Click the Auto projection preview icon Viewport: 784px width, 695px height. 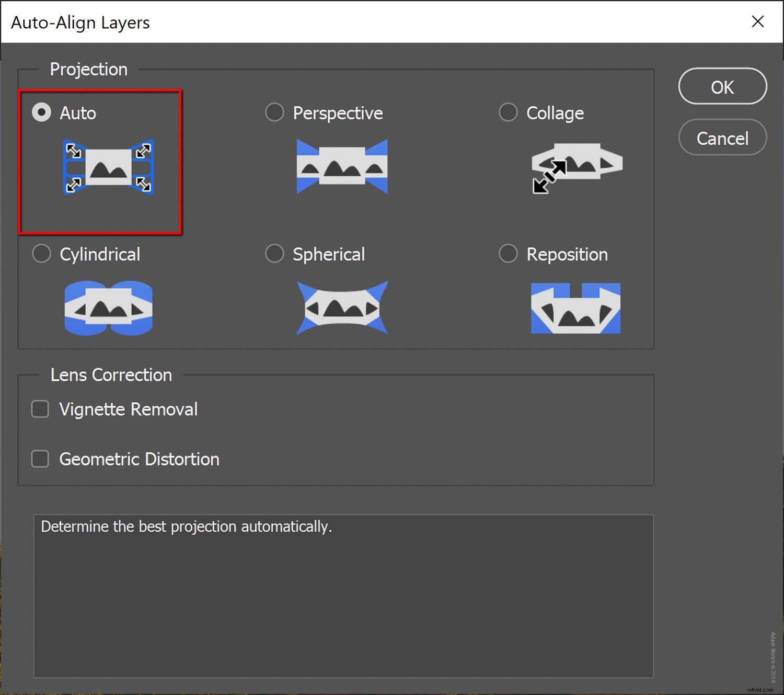[109, 167]
